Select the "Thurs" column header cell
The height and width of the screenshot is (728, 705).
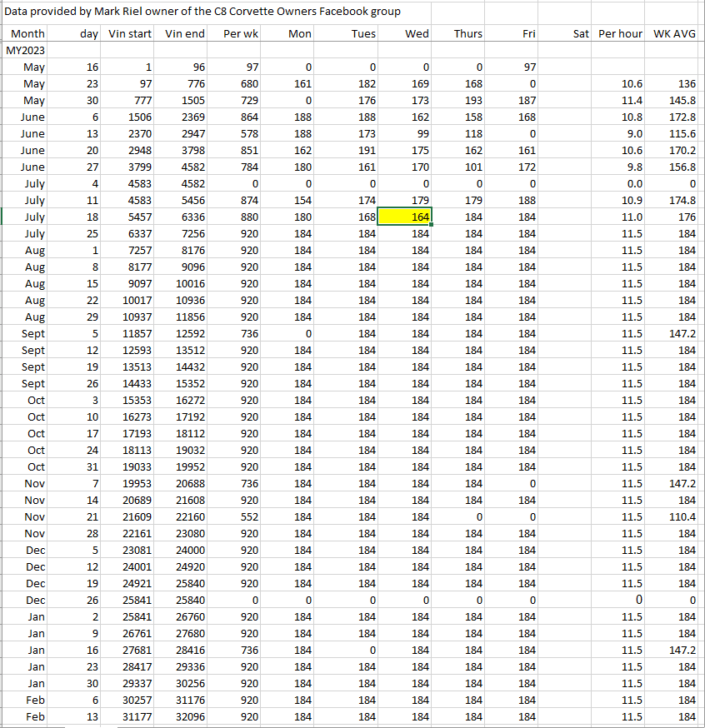tap(459, 34)
